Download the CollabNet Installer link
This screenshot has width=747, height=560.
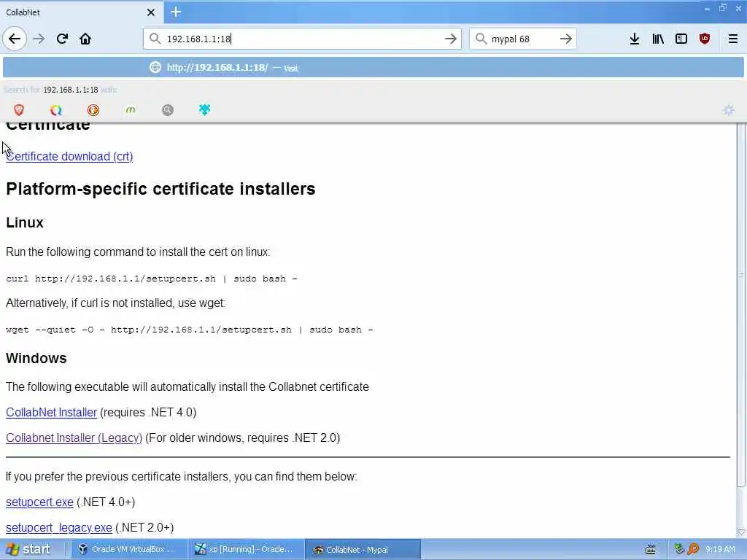[x=52, y=413]
